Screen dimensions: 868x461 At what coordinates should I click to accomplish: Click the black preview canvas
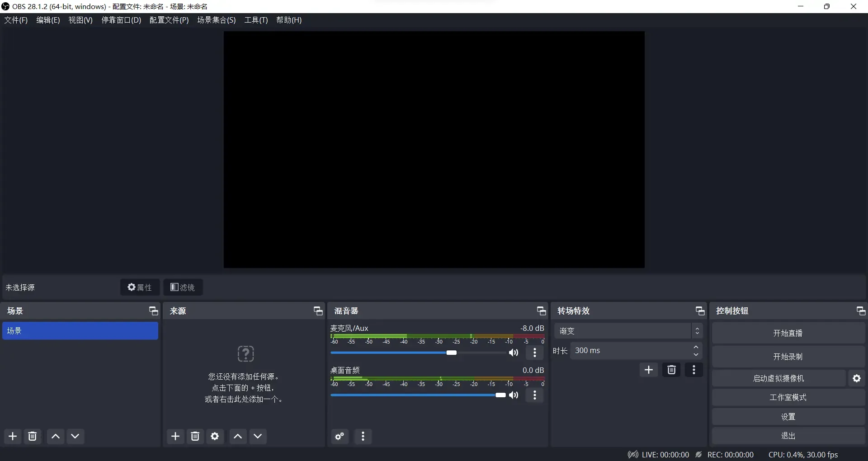point(434,150)
